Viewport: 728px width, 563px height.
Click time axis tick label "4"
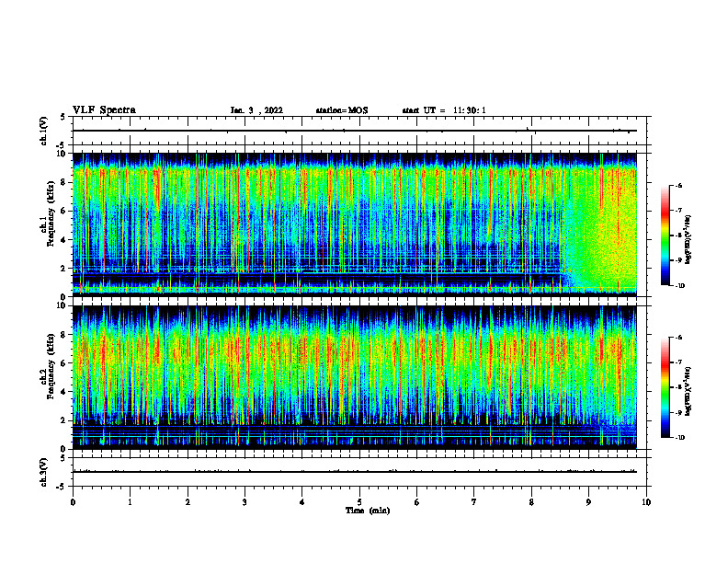pyautogui.click(x=301, y=502)
